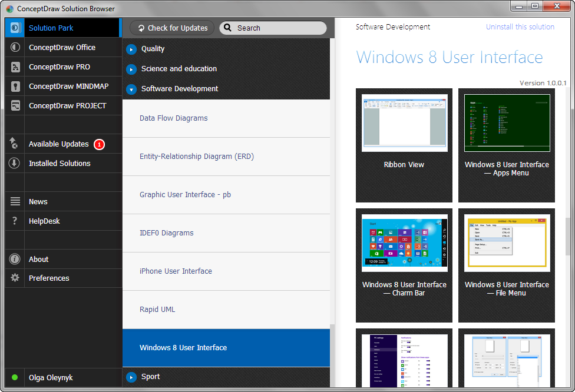Click the refresh icon in Check for Updates

[x=141, y=28]
